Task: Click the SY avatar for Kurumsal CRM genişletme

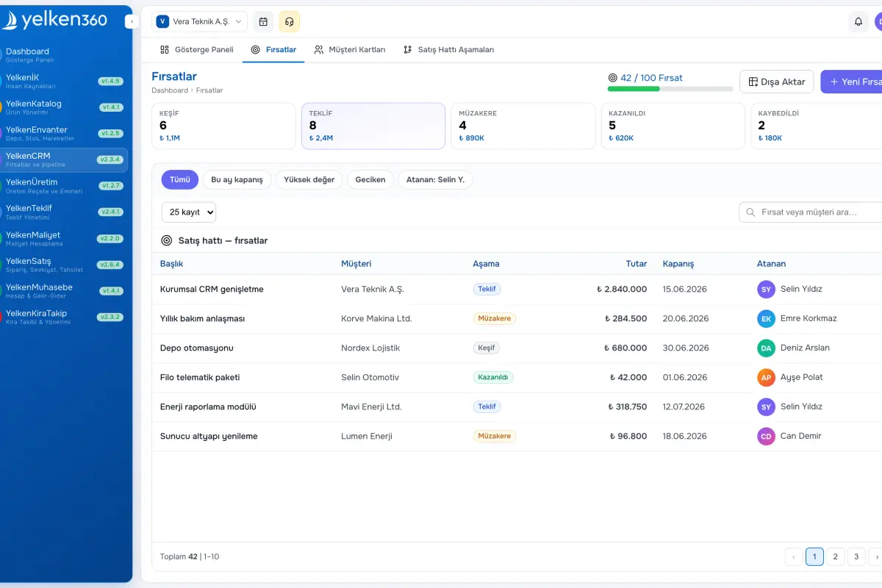Action: [x=766, y=289]
